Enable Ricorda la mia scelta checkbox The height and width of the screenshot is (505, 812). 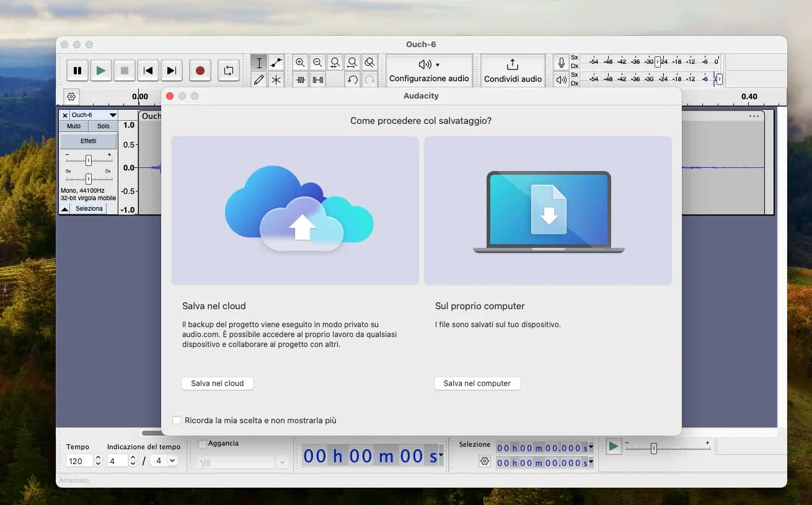pyautogui.click(x=177, y=420)
